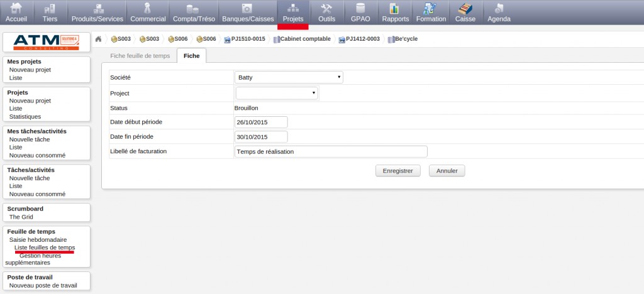The image size is (644, 294).
Task: Open the Tiers menu icon
Action: (50, 8)
